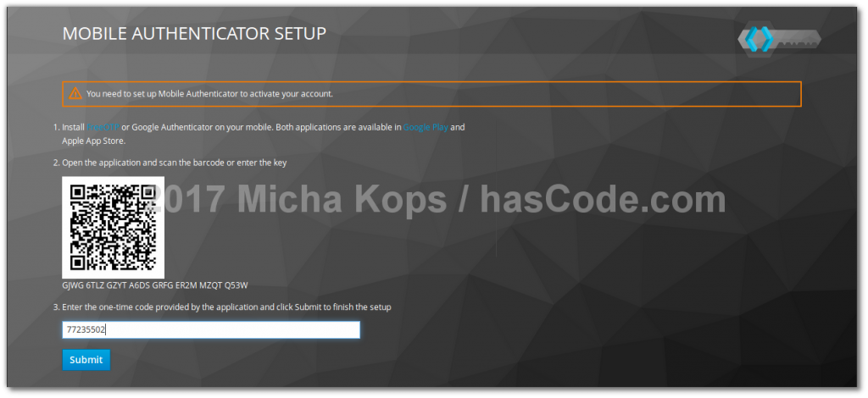Click the orange warning triangle icon

point(75,93)
